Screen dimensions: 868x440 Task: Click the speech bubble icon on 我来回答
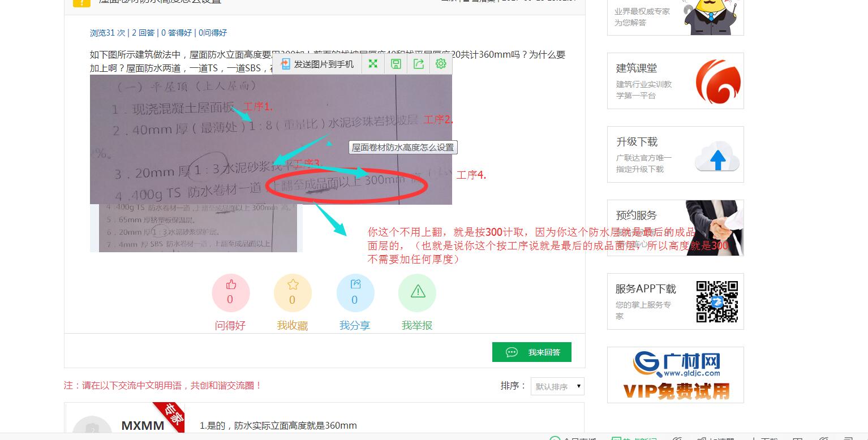click(512, 352)
